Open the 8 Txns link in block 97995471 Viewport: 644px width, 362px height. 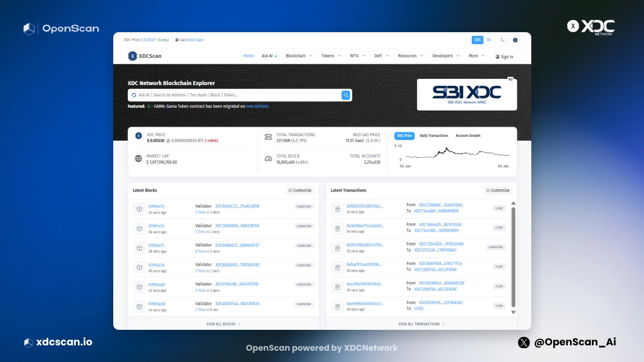(201, 251)
